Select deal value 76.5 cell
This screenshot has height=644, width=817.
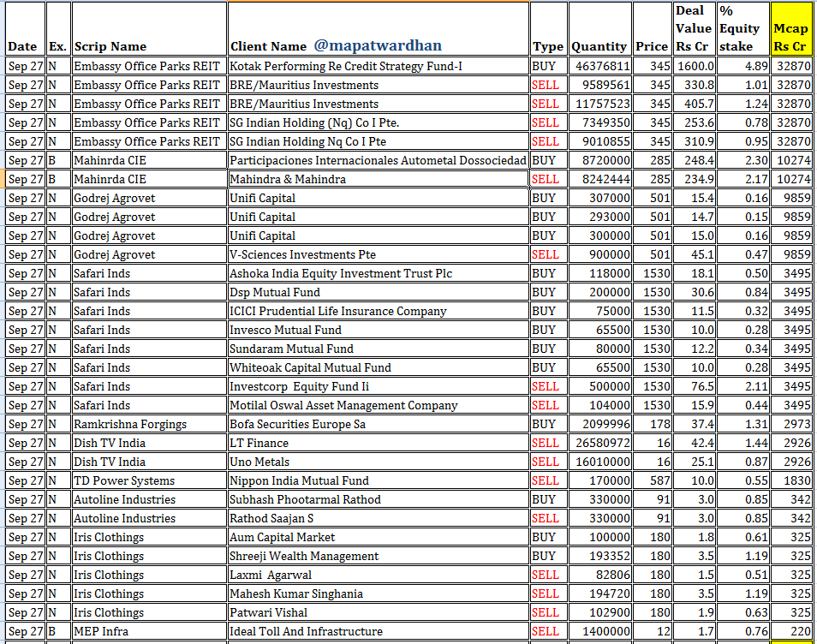[x=695, y=386]
